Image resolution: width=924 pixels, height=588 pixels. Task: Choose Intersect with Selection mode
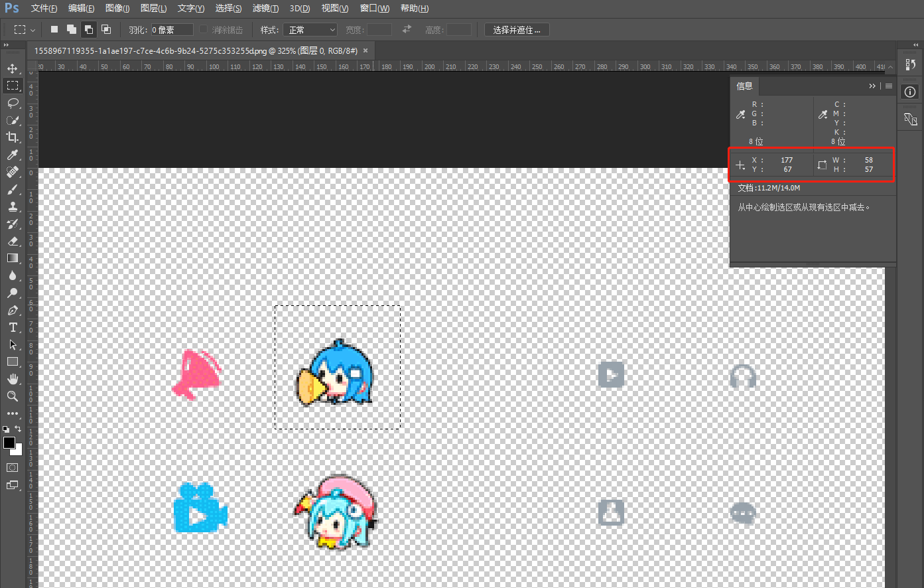coord(106,29)
